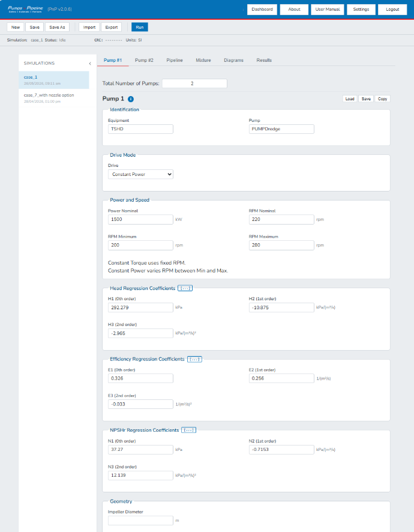Open Head Regression Coefficients ellipsis editor
This screenshot has height=532, width=414.
point(185,288)
